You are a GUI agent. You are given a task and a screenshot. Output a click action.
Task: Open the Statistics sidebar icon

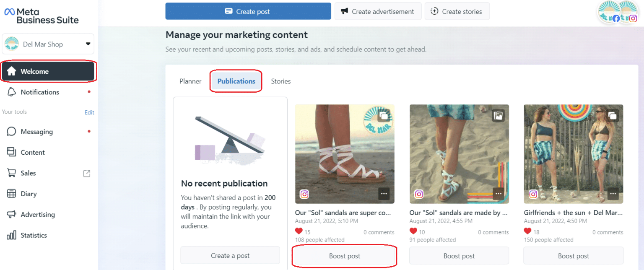click(x=11, y=235)
